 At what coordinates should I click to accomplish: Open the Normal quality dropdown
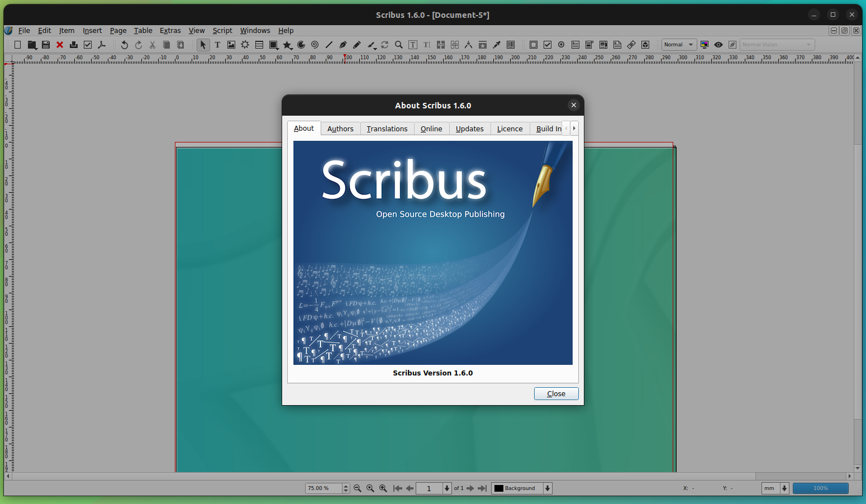[679, 44]
